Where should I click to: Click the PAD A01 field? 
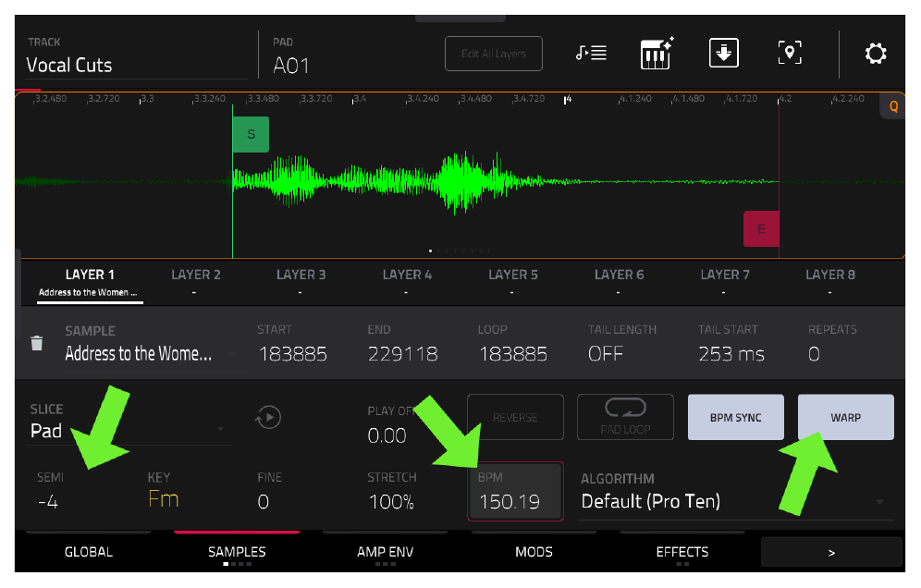click(290, 57)
